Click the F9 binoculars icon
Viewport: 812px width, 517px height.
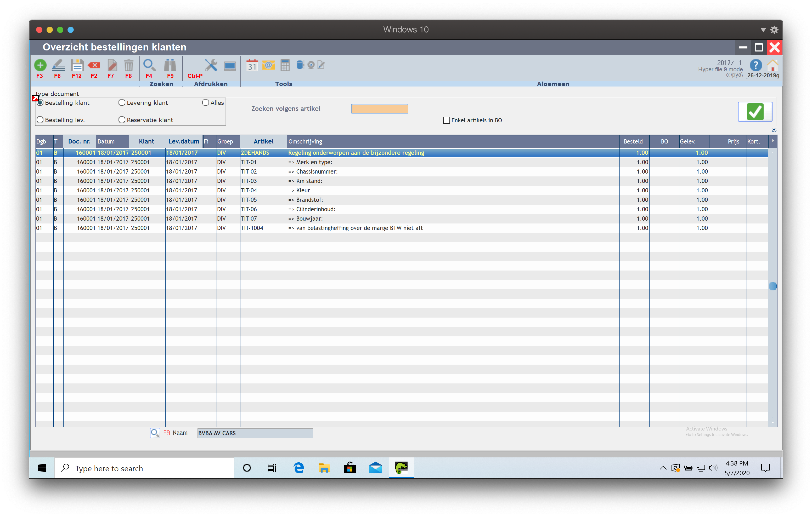170,65
